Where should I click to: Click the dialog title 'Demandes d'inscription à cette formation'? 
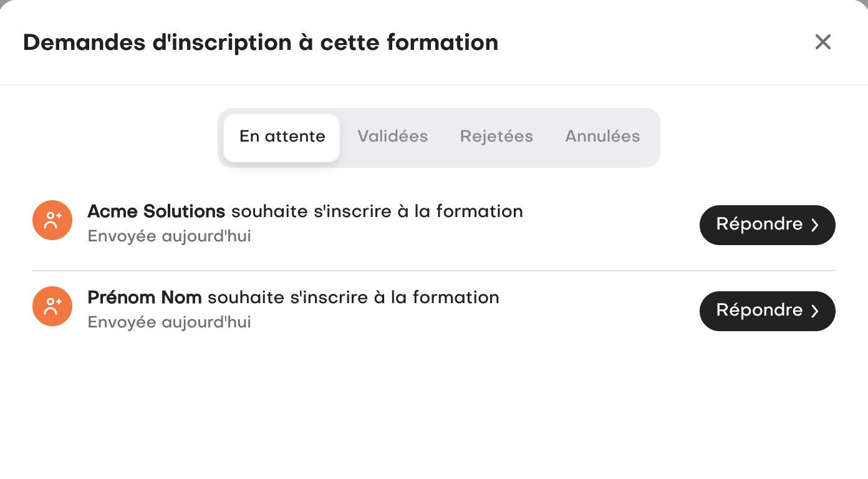(x=260, y=43)
